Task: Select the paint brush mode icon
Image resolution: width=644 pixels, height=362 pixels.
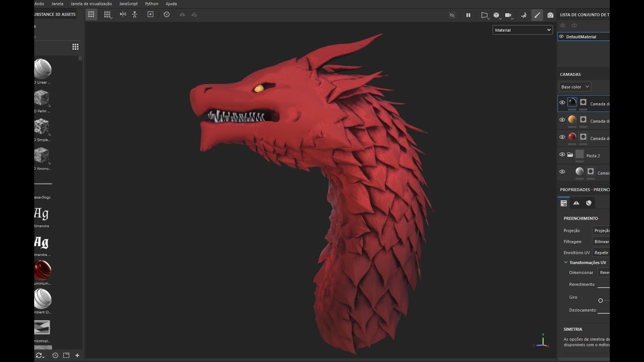Action: coord(537,15)
